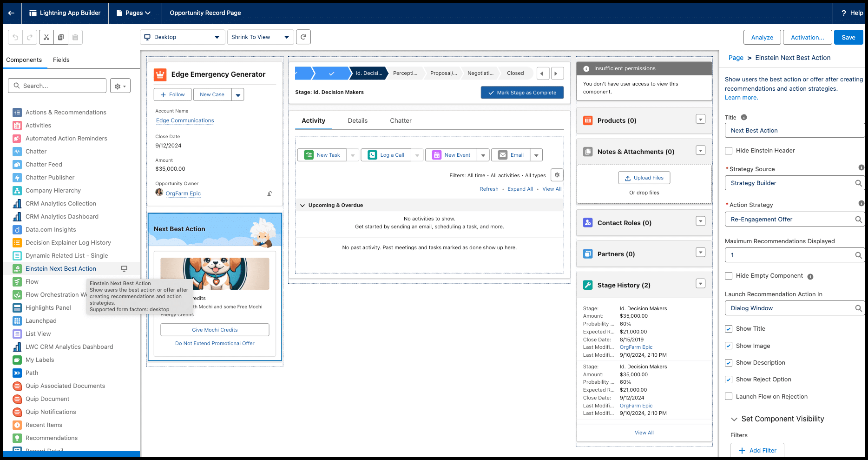The height and width of the screenshot is (460, 868).
Task: Click the Learn more link
Action: coord(741,98)
